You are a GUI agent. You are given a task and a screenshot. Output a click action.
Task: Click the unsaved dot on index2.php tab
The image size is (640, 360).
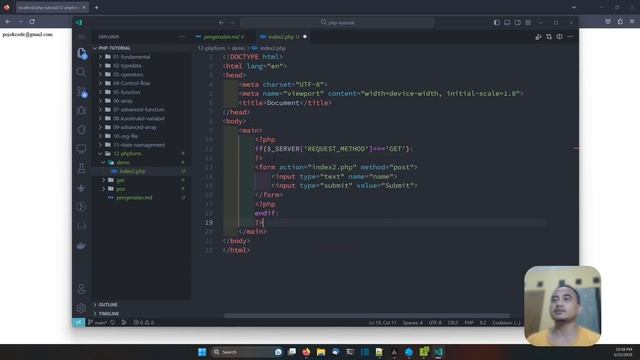coord(305,37)
